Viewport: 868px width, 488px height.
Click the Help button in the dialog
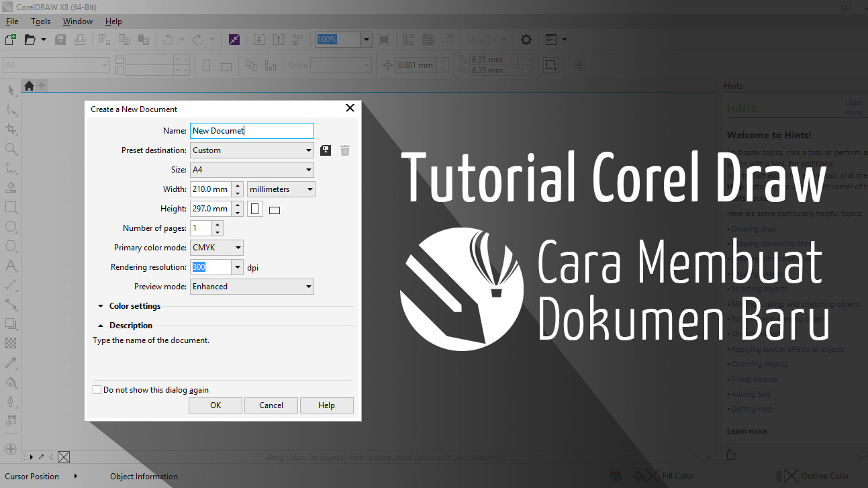(x=326, y=405)
